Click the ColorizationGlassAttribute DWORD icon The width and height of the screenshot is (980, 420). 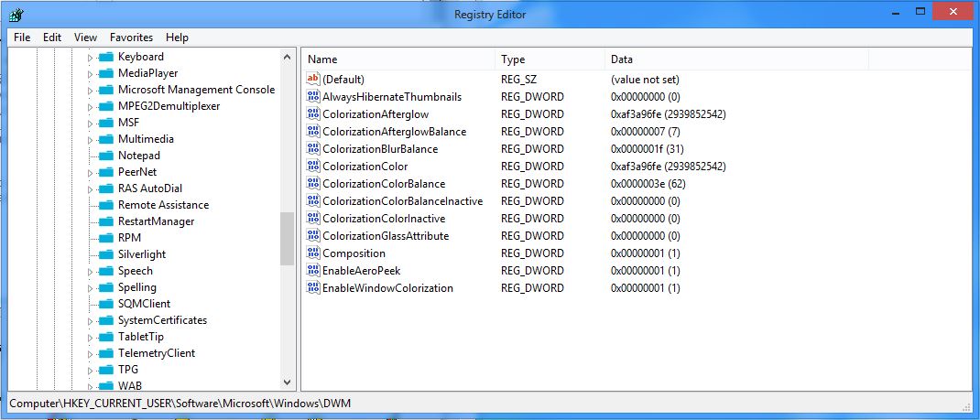click(313, 236)
